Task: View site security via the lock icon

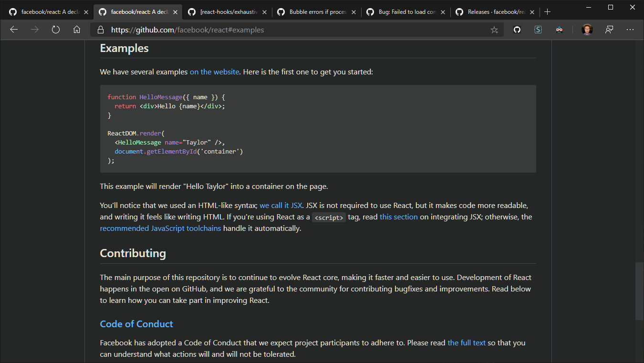Action: pyautogui.click(x=100, y=29)
